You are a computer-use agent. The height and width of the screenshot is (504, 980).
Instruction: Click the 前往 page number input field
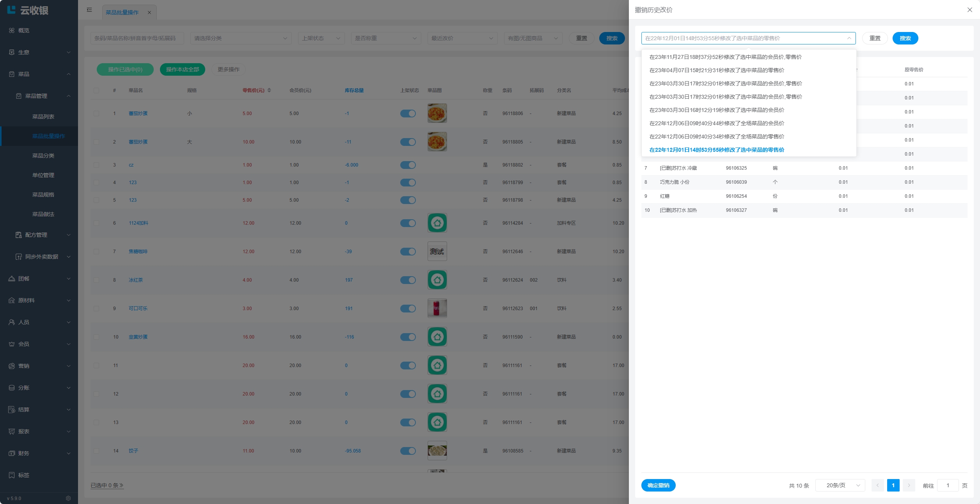point(947,485)
